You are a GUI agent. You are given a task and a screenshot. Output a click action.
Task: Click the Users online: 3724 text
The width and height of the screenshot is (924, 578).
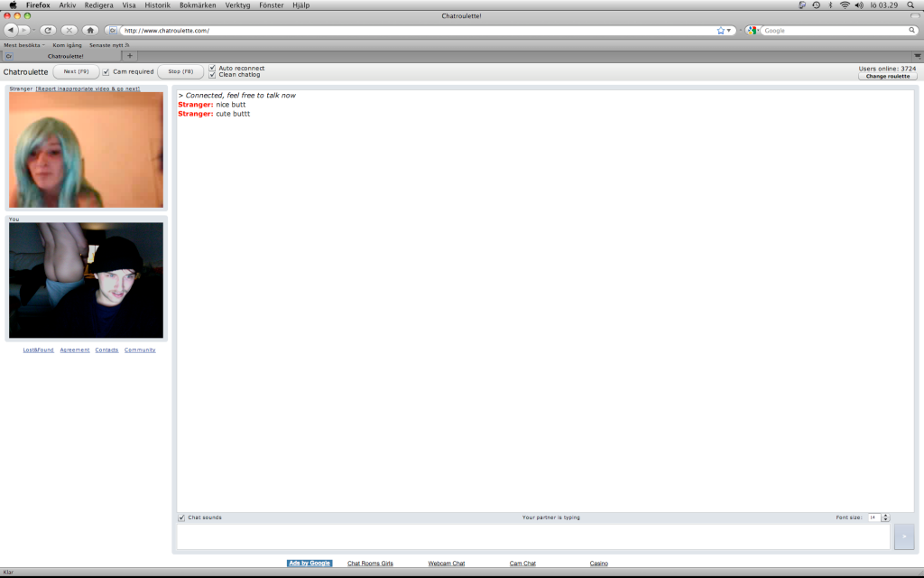[x=887, y=69]
